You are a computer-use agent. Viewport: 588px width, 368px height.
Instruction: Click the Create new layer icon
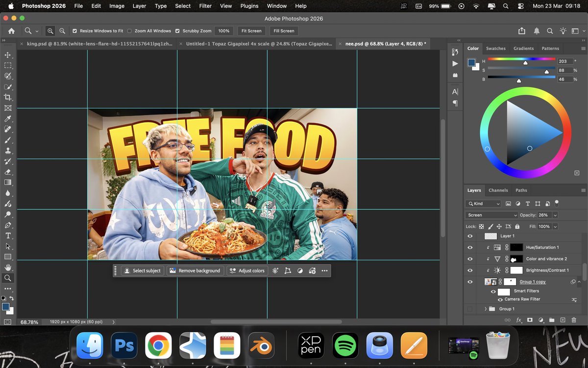point(563,320)
